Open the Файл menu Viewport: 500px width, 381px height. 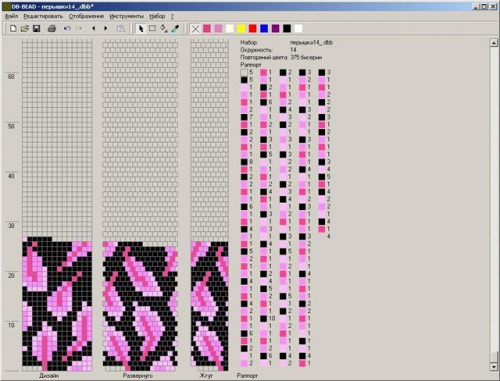pyautogui.click(x=11, y=16)
